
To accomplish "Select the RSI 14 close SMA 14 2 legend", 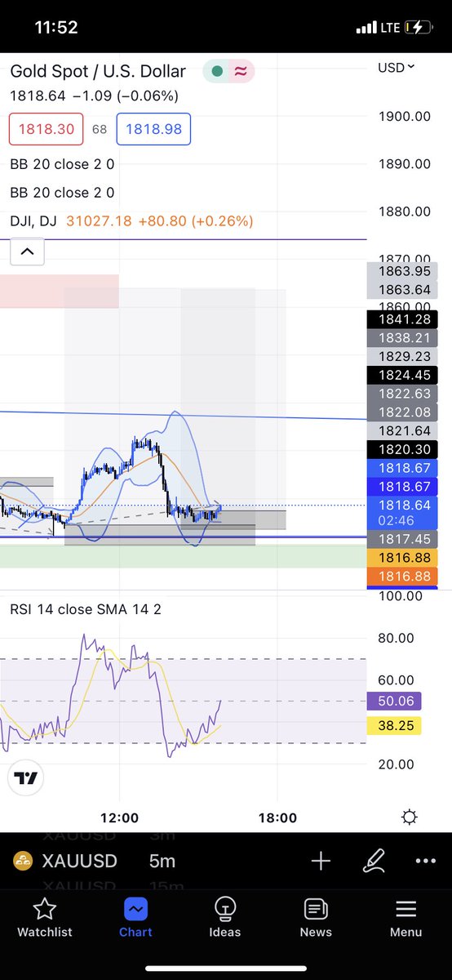I will coord(85,609).
